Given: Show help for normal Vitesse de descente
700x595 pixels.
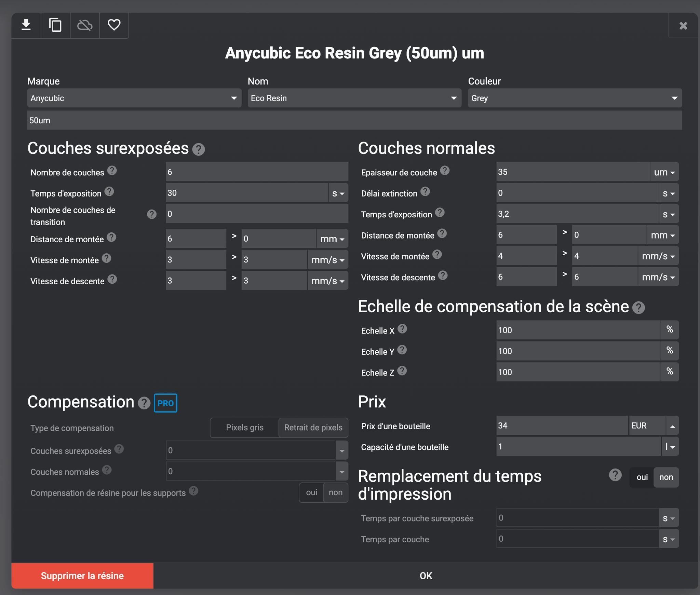Looking at the screenshot, I should click(x=443, y=275).
